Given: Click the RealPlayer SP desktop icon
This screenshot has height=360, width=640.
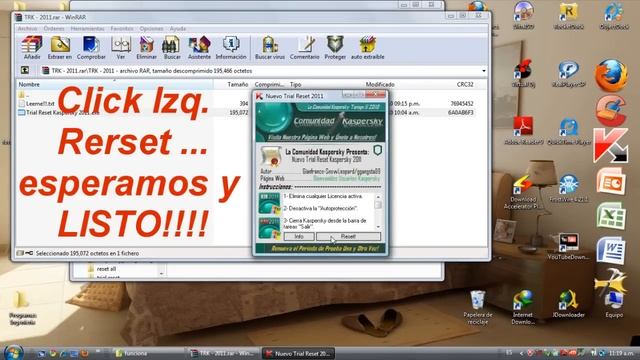Looking at the screenshot, I should (569, 73).
